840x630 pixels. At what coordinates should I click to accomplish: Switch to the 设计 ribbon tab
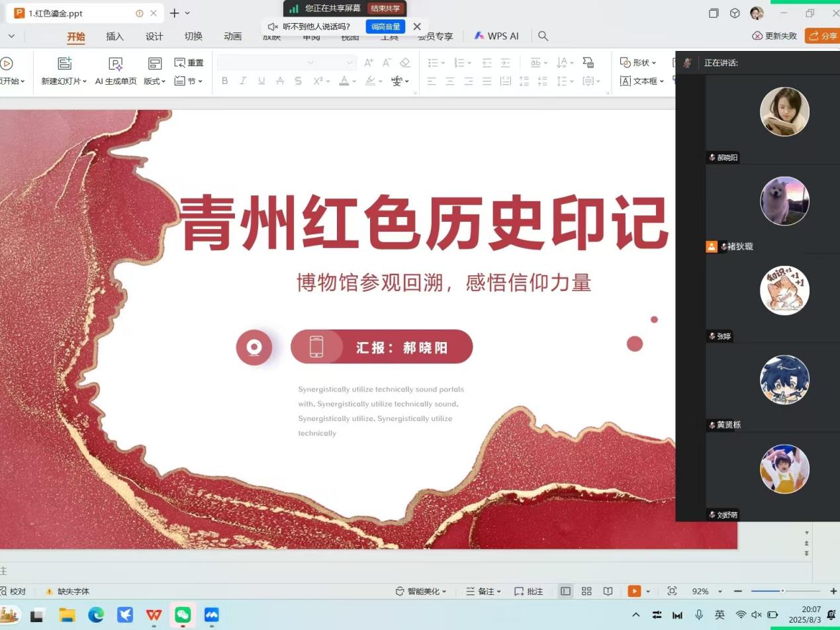tap(154, 36)
